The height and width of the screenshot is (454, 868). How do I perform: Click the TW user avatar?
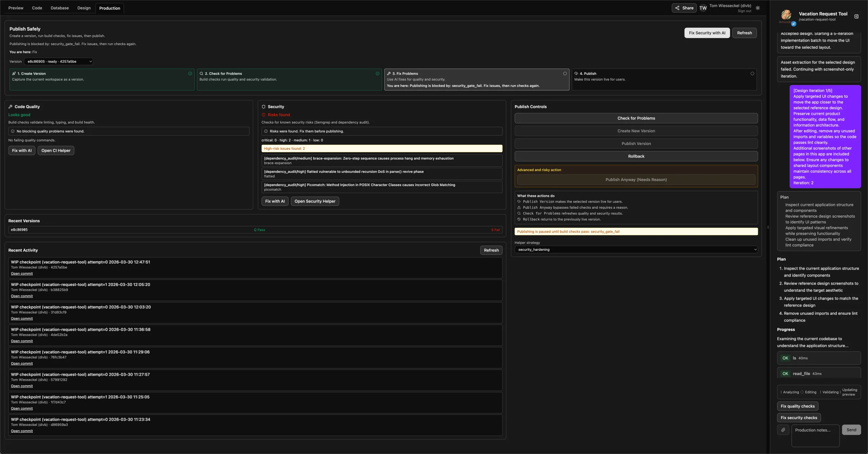click(x=703, y=8)
